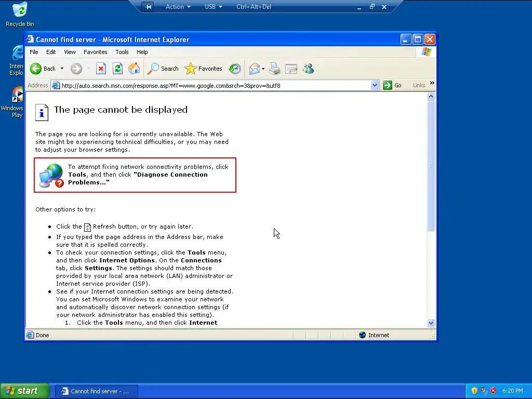Click the vertical scrollbar thumb

431,166
